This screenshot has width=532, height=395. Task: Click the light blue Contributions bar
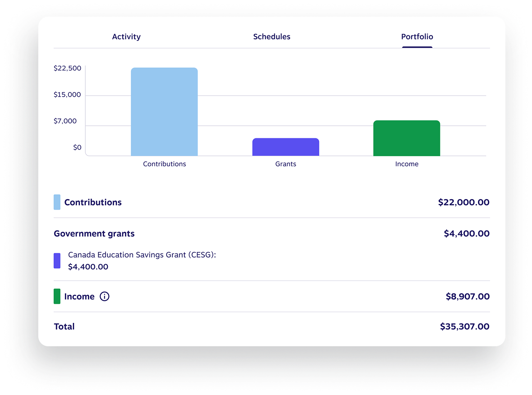pyautogui.click(x=164, y=112)
